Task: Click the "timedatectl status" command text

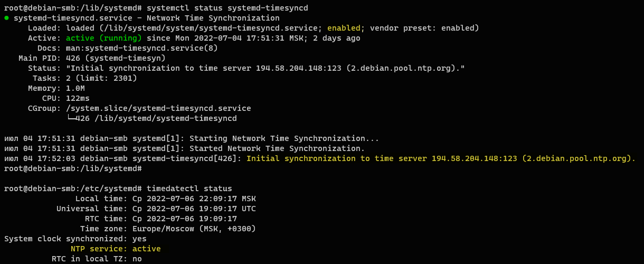Action: point(190,188)
